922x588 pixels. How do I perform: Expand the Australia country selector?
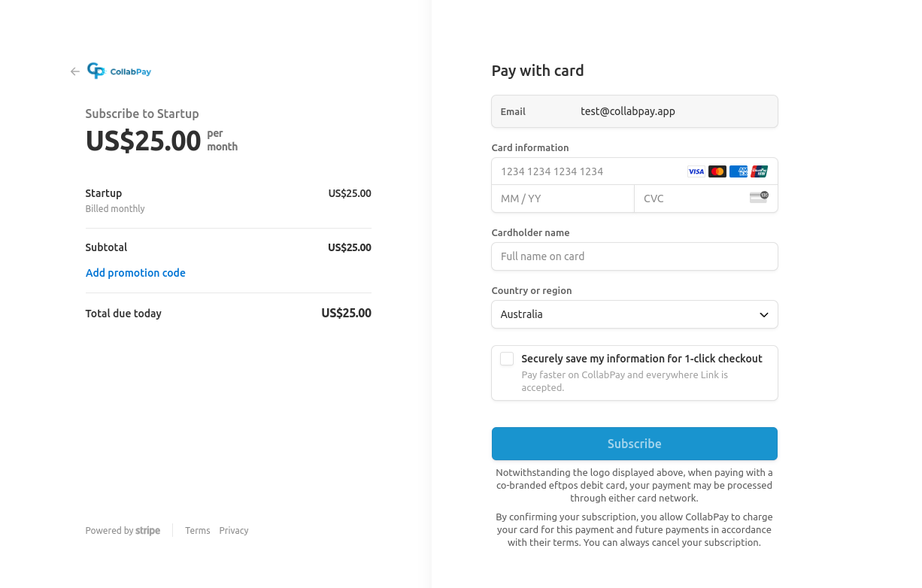coord(634,314)
